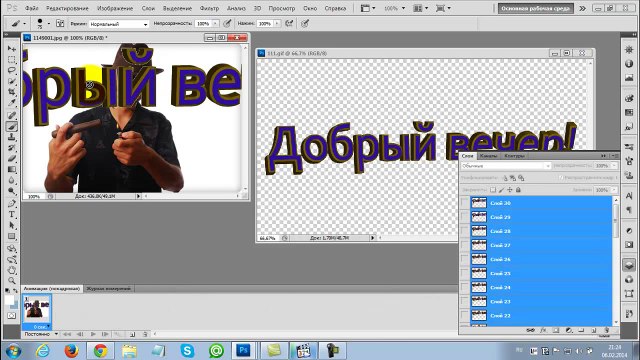Viewport: 640px width, 360px height.
Task: Select the Brush tool in the toolbox
Action: [11, 127]
